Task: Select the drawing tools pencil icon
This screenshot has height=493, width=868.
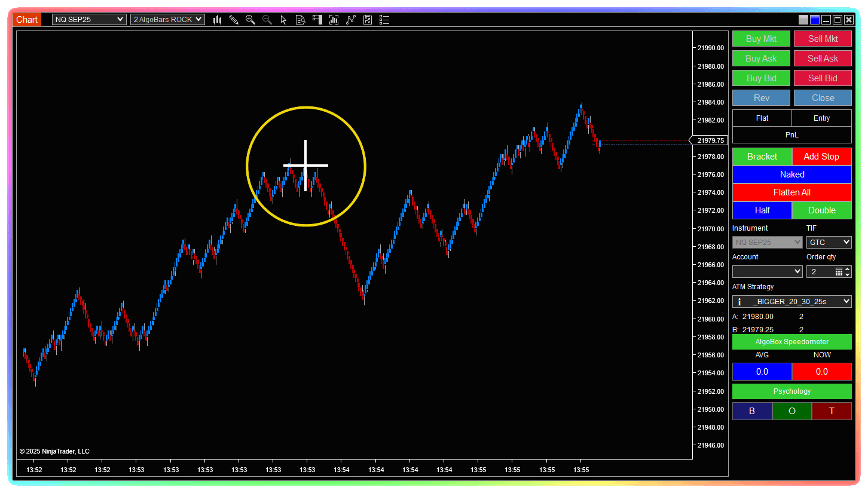Action: click(234, 20)
